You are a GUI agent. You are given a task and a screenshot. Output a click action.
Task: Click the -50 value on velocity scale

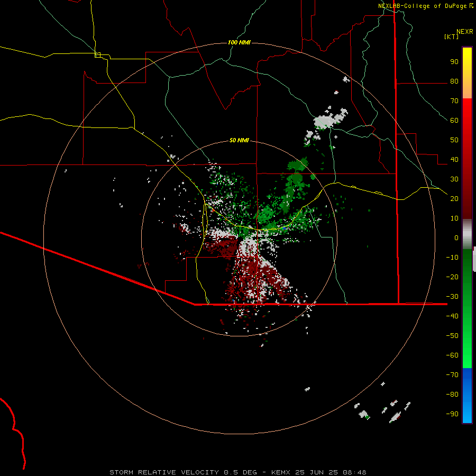(452, 336)
